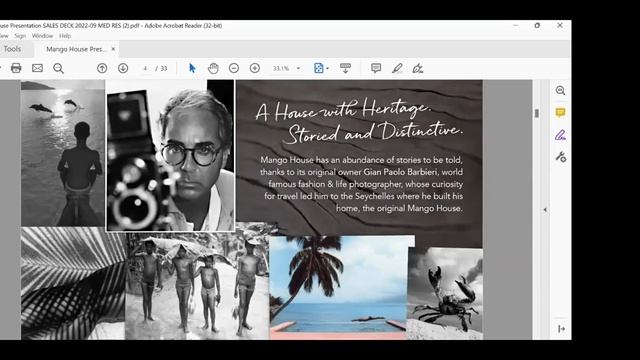This screenshot has width=640, height=360.
Task: Open fit page options dropdown arrow
Action: click(327, 68)
